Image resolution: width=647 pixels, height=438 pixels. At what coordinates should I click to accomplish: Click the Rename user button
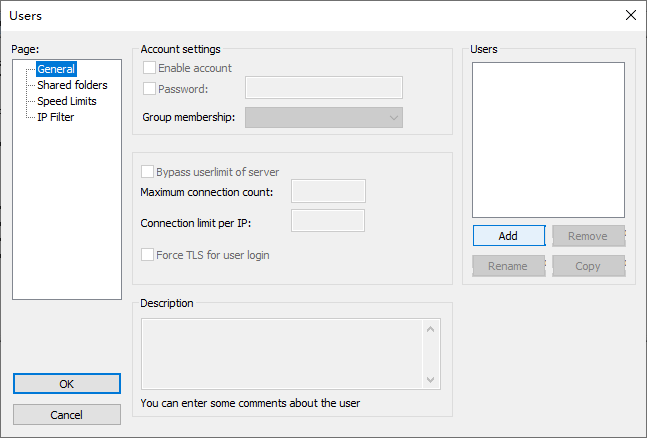point(508,266)
